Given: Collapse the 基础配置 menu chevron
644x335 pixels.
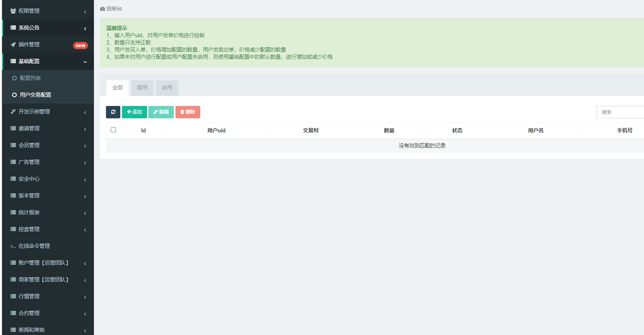Looking at the screenshot, I should [85, 62].
